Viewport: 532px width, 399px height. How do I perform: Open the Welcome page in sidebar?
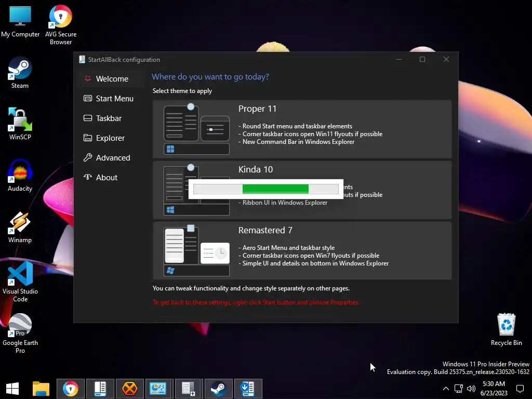click(111, 79)
